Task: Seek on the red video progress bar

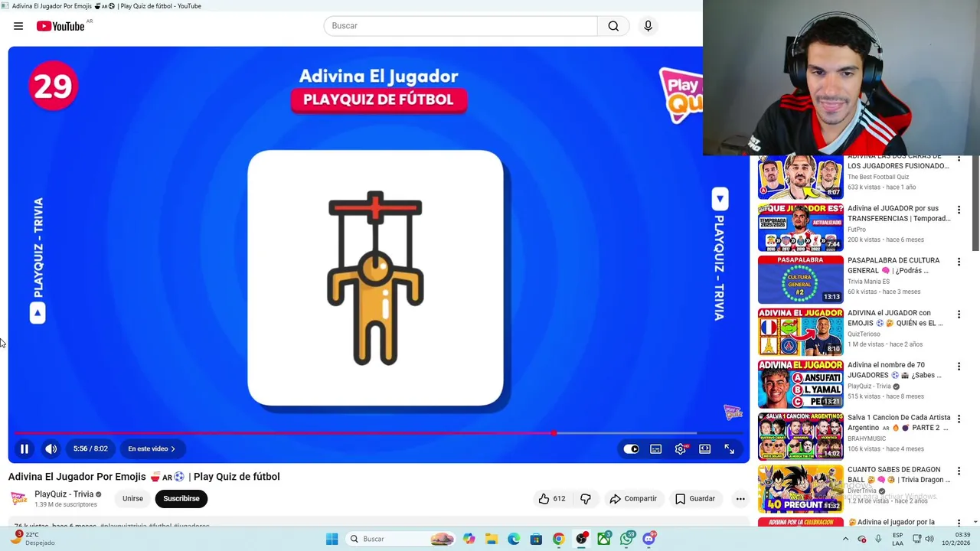Action: coord(379,433)
